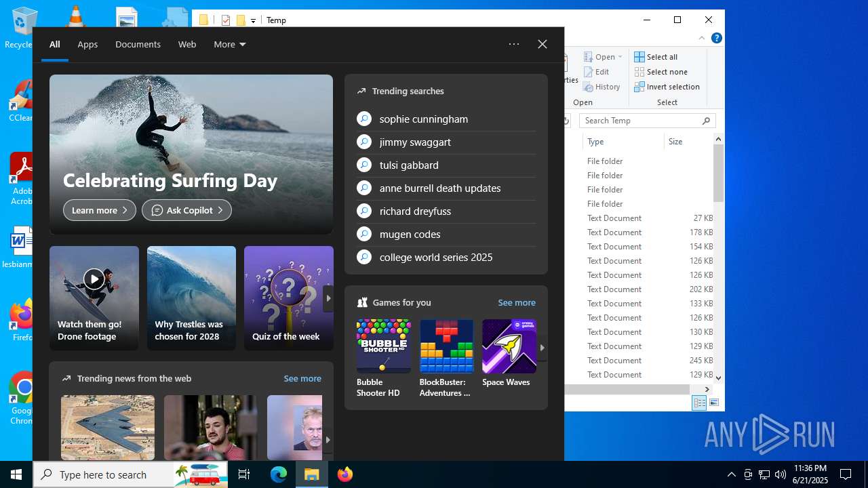
Task: Click the richard dreyfuss search icon
Action: [x=364, y=211]
